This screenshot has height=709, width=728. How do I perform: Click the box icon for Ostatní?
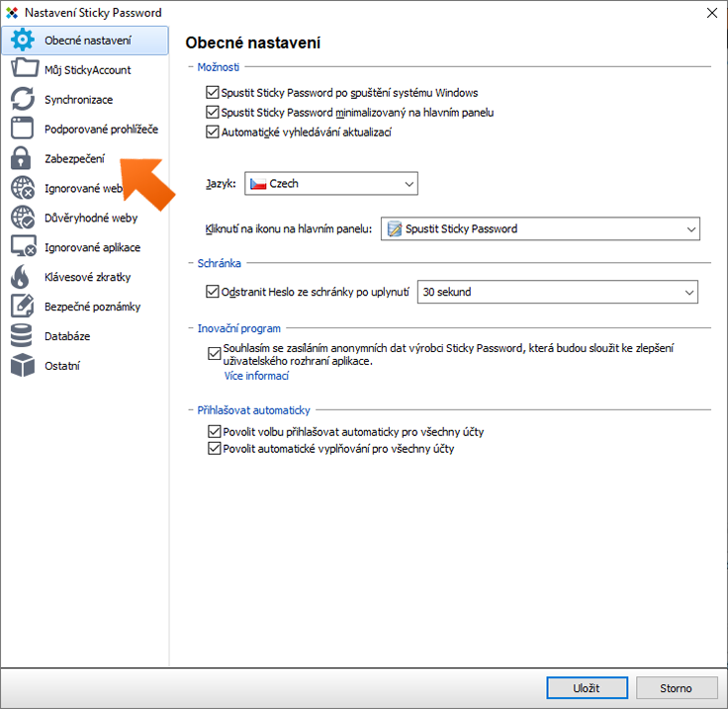tap(23, 365)
